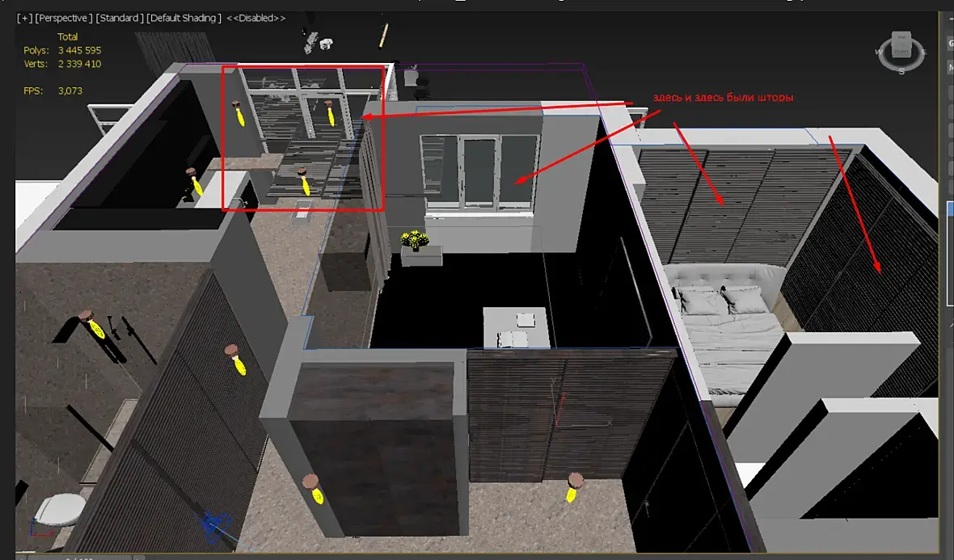Select the S compass letter on the ViewCube ring
The height and width of the screenshot is (560, 954).
[901, 71]
